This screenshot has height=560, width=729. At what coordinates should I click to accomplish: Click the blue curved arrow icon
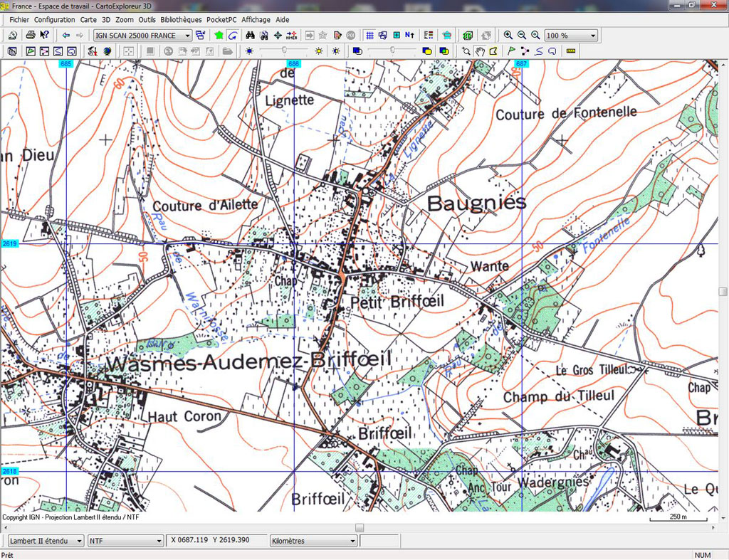tap(233, 36)
